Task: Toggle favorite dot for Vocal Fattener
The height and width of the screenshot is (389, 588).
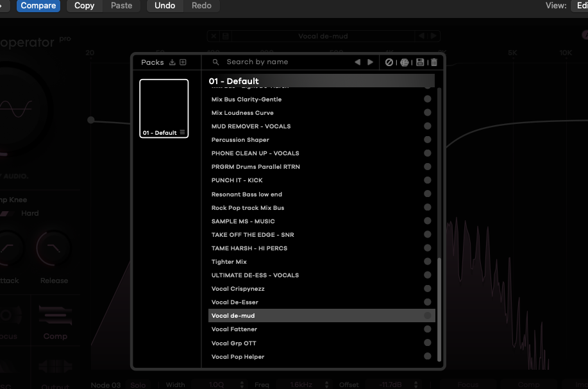Action: (x=428, y=329)
